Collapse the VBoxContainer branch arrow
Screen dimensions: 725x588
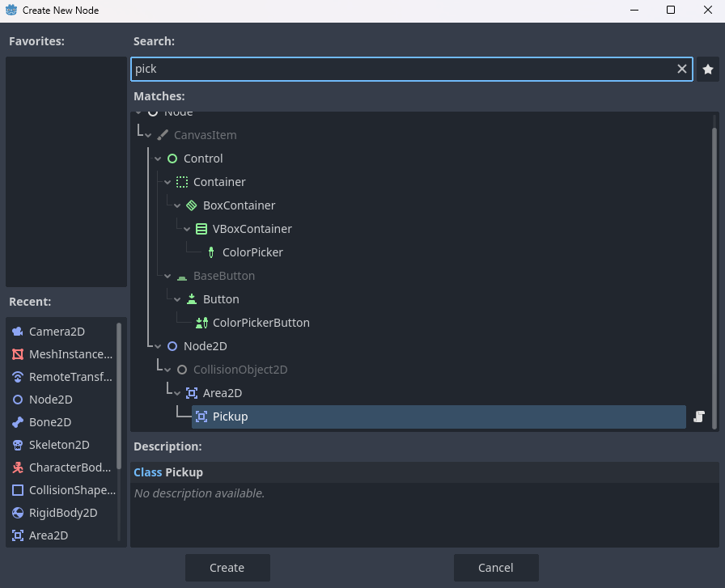187,229
